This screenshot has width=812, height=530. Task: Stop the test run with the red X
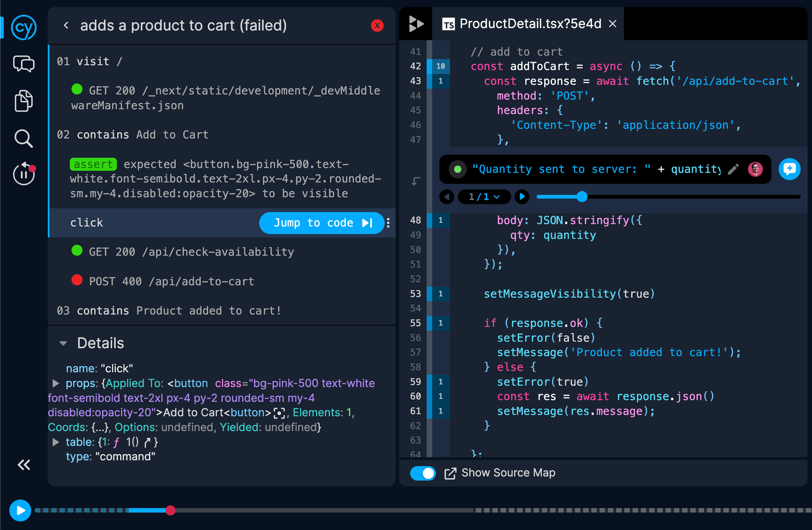(377, 25)
